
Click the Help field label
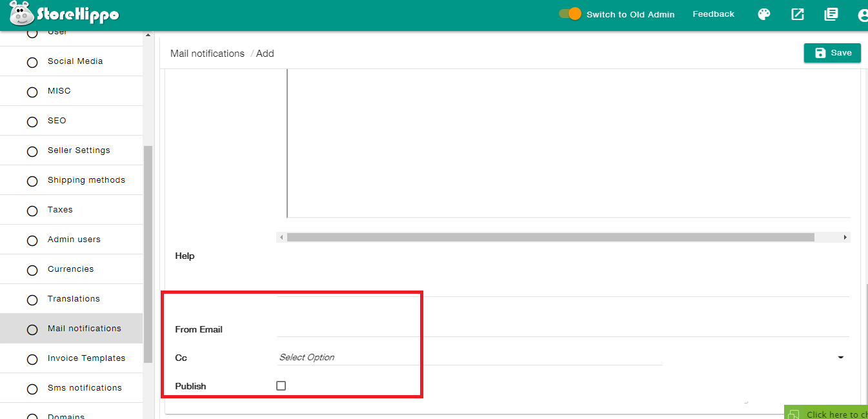click(185, 256)
